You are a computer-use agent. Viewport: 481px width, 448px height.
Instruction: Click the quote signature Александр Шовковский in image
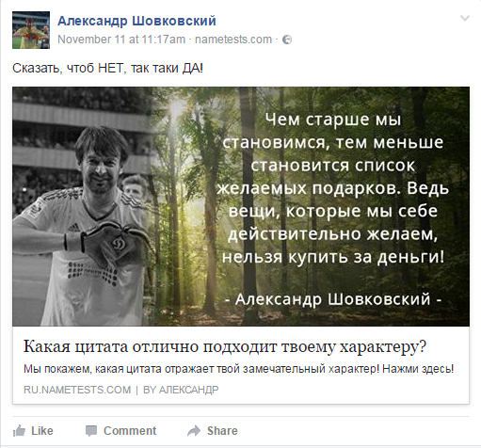pyautogui.click(x=333, y=299)
